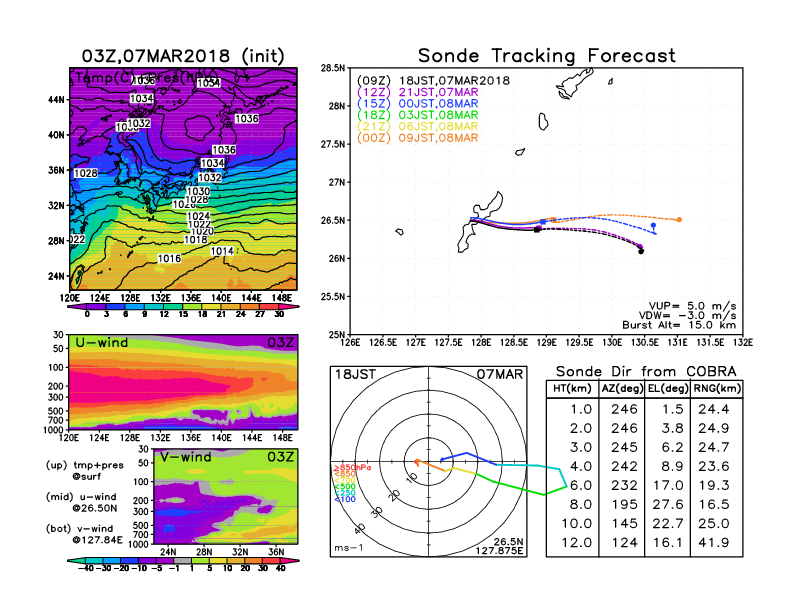The image size is (792, 612).
Task: Click the 1024 pressure contour label
Action: pyautogui.click(x=199, y=216)
